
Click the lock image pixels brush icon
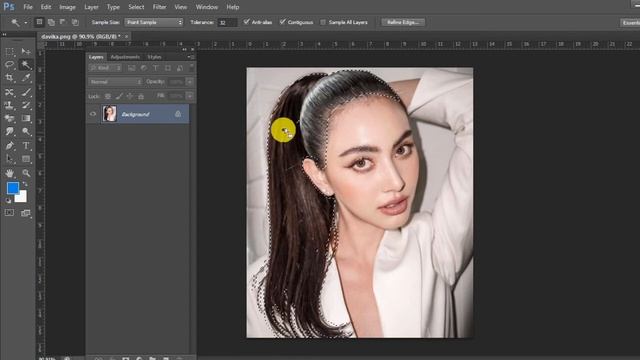(x=119, y=96)
